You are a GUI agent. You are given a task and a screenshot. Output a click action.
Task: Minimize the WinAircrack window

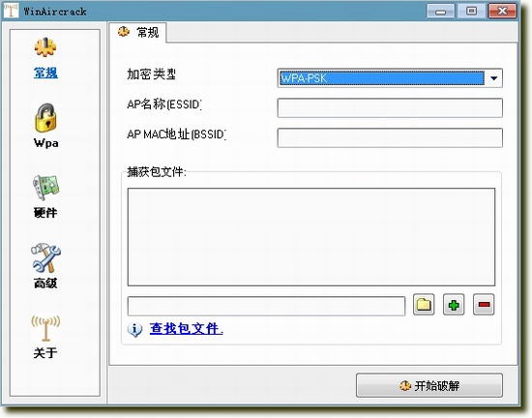(x=440, y=12)
